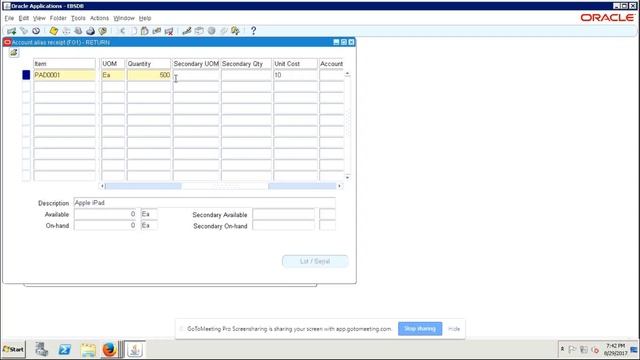Click the New record toolbar icon
The height and width of the screenshot is (360, 640).
pos(11,31)
